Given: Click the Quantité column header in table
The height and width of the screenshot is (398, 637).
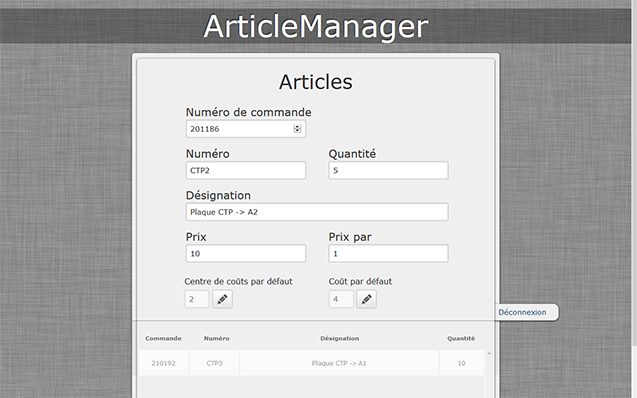Looking at the screenshot, I should click(461, 338).
